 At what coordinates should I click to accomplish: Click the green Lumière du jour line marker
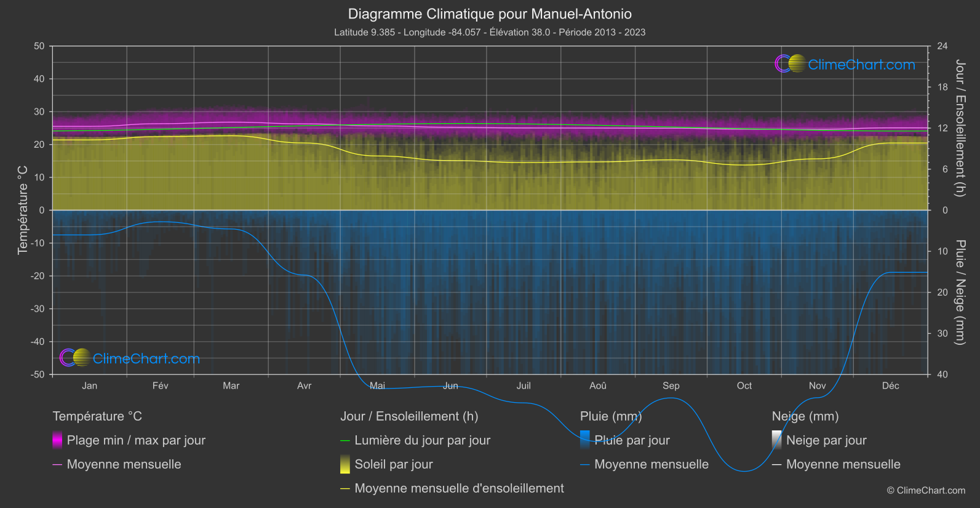[345, 440]
